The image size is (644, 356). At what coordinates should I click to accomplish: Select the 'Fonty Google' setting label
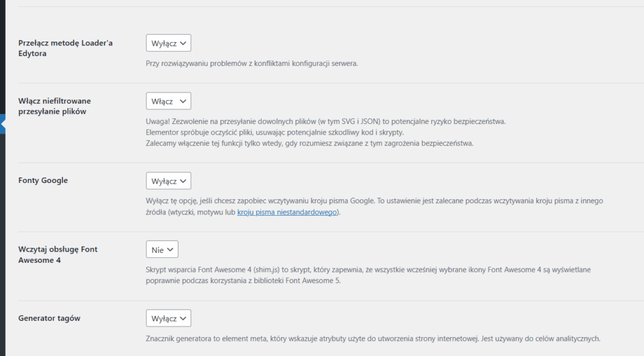[x=43, y=181]
